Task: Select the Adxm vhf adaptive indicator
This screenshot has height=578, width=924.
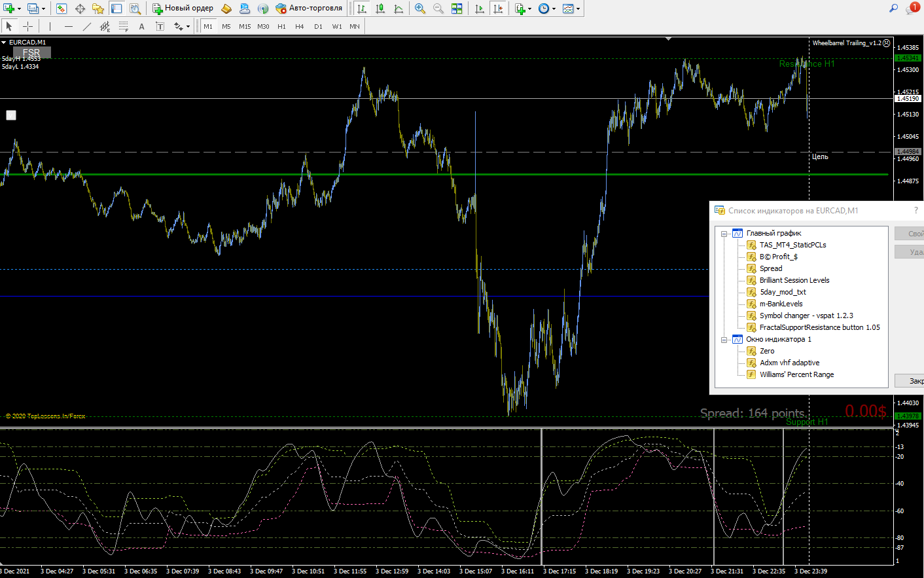Action: 789,363
